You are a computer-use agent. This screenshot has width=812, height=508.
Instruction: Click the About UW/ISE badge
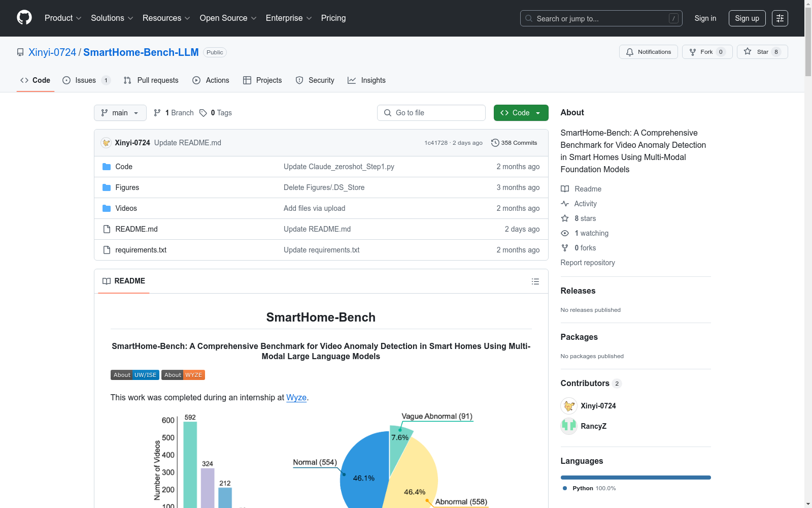click(135, 375)
